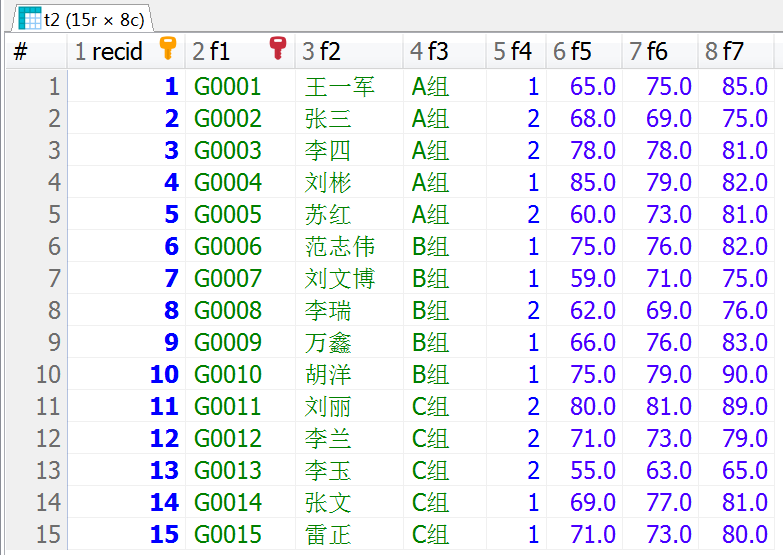Image resolution: width=783 pixels, height=555 pixels.
Task: Select the f7 value 90.0
Action: click(x=745, y=375)
